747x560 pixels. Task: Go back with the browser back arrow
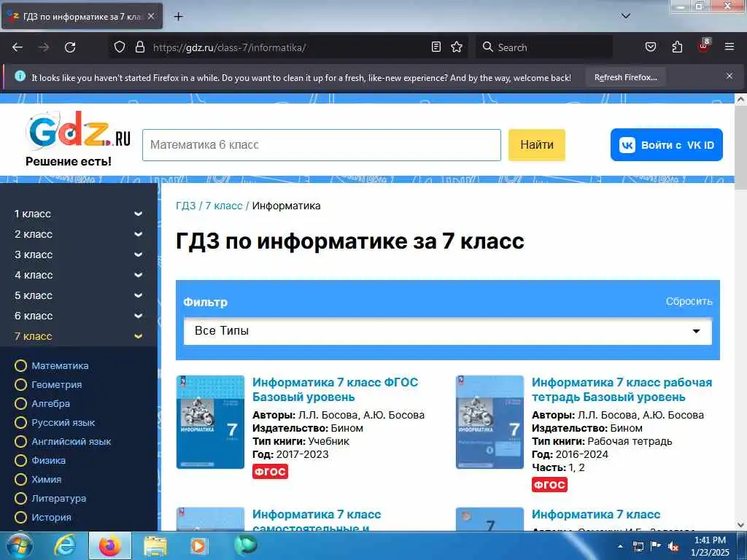pos(18,47)
